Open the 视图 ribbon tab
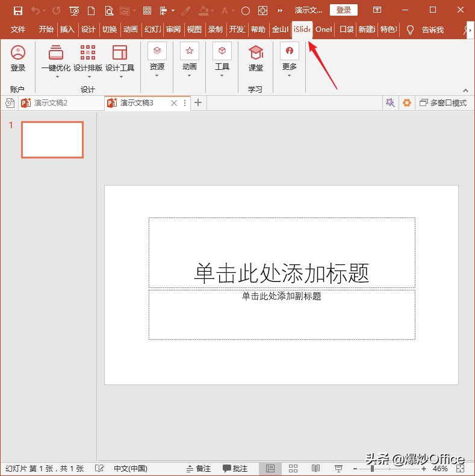 (194, 30)
